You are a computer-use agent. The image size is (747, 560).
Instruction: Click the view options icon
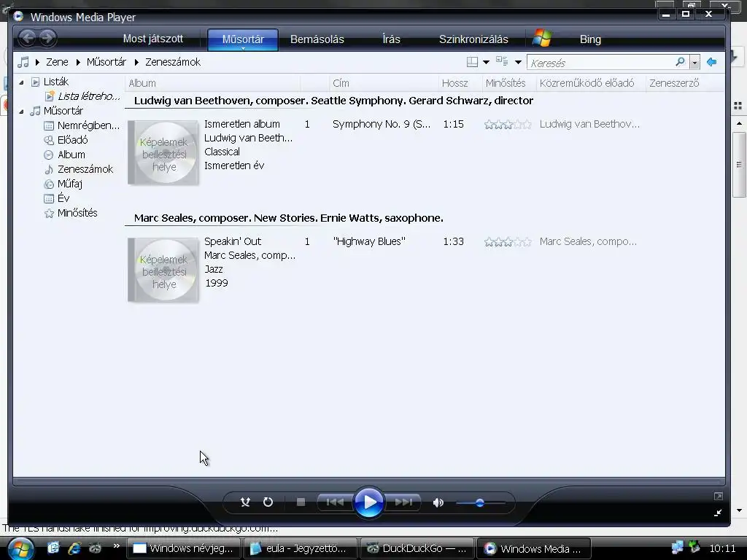(502, 61)
